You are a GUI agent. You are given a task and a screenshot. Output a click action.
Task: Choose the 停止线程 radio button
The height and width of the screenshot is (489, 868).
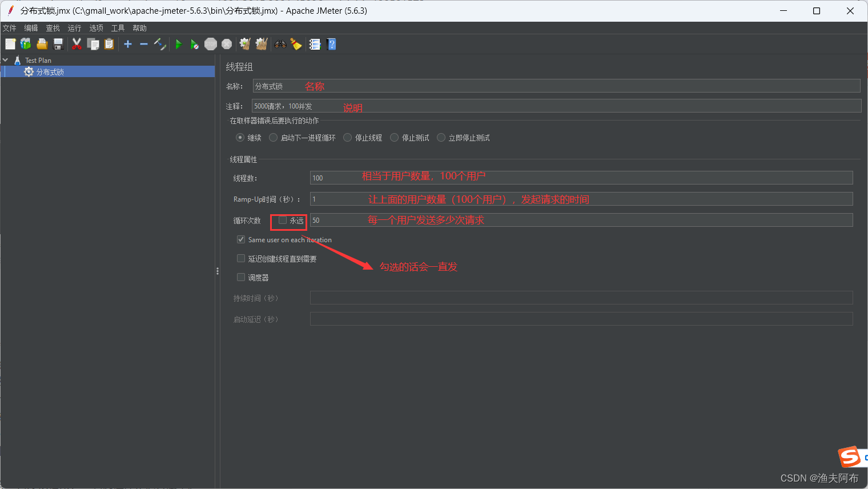click(347, 138)
